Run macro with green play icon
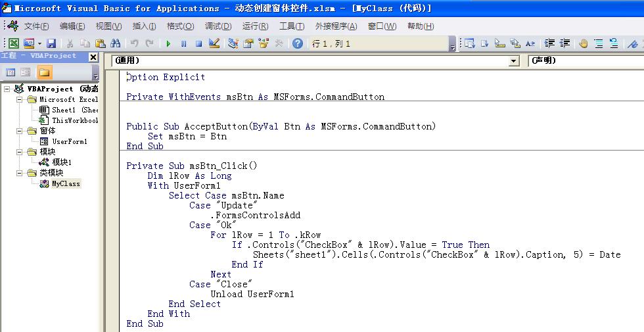This screenshot has width=644, height=332. (x=168, y=43)
